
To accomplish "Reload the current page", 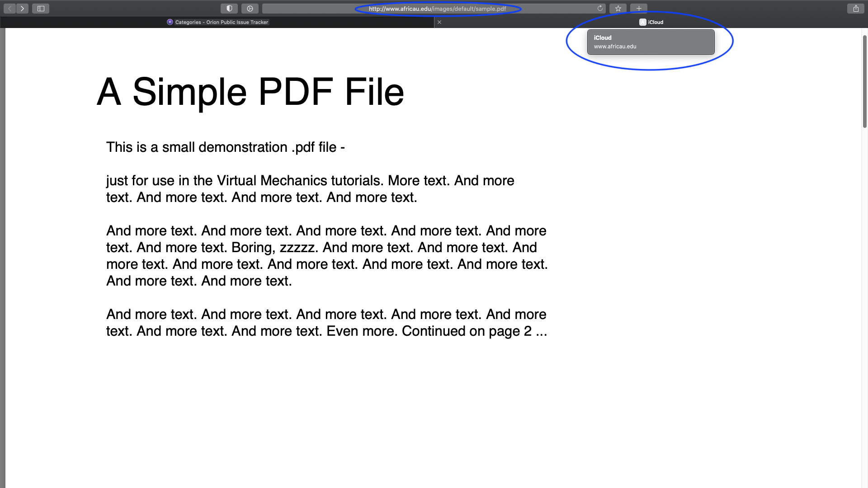I will (600, 9).
